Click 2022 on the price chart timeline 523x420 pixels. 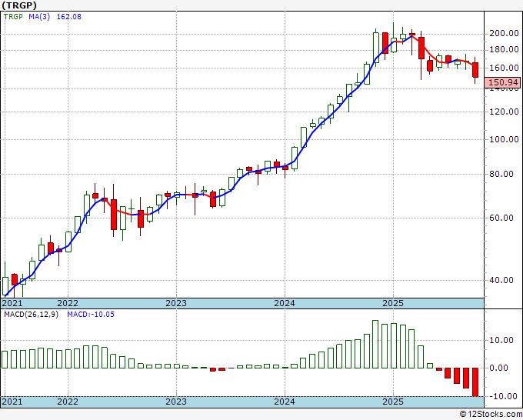[68, 303]
